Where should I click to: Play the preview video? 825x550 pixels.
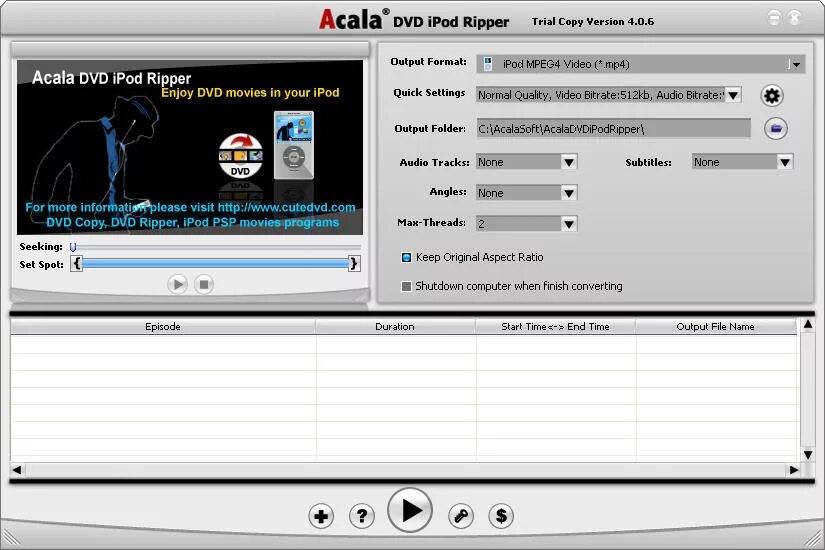(177, 285)
